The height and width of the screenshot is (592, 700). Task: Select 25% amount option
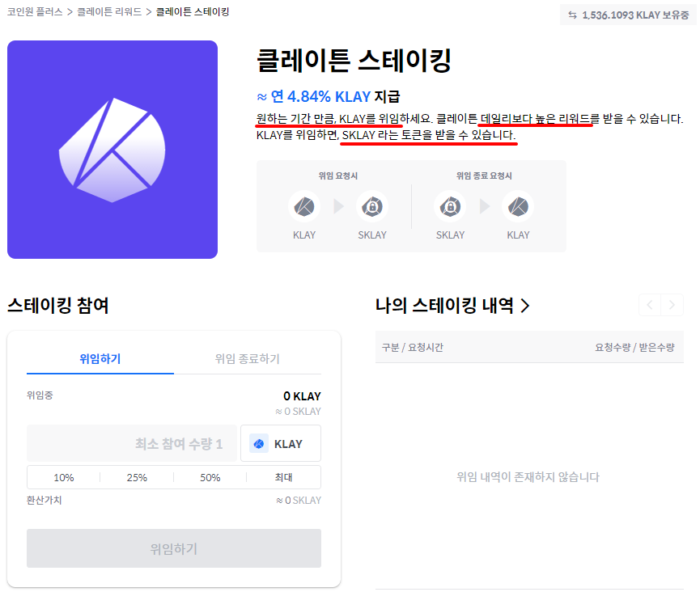(x=137, y=477)
